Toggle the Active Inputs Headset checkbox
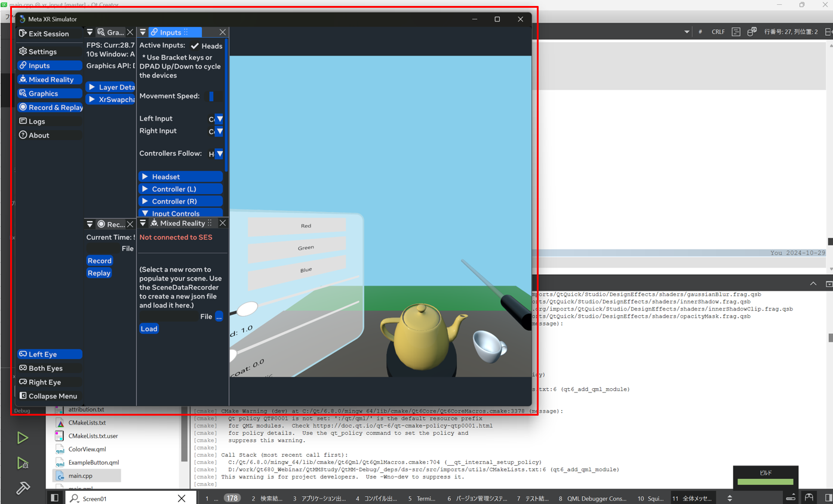 (195, 46)
